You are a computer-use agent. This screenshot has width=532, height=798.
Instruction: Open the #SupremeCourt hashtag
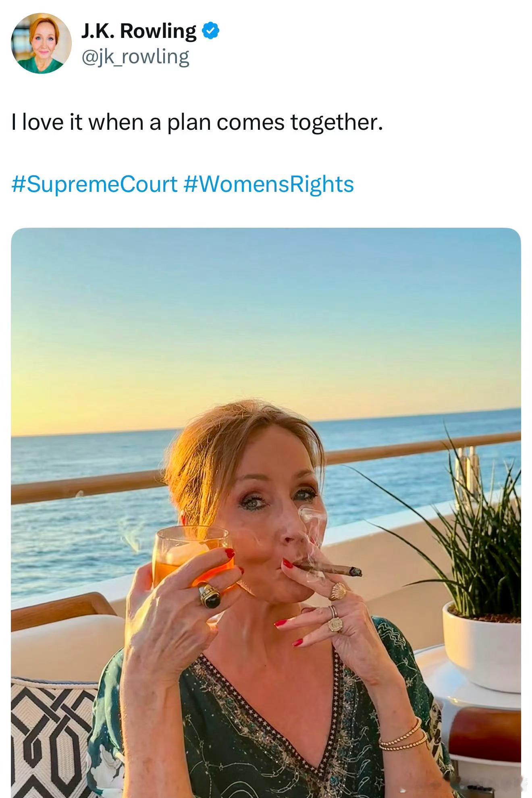coord(95,184)
